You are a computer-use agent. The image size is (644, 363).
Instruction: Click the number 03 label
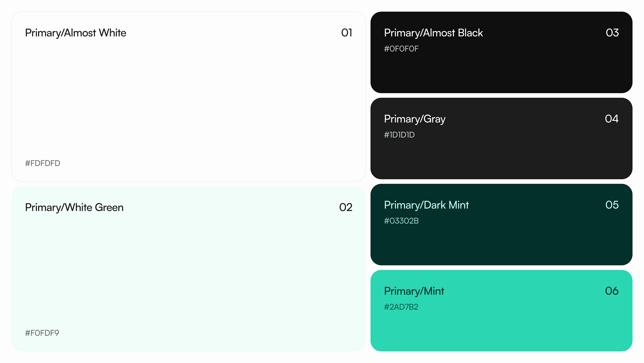pyautogui.click(x=612, y=33)
